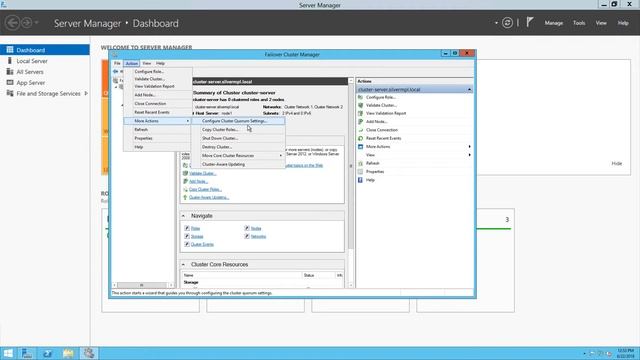Click Help icon in Actions pane

360,180
